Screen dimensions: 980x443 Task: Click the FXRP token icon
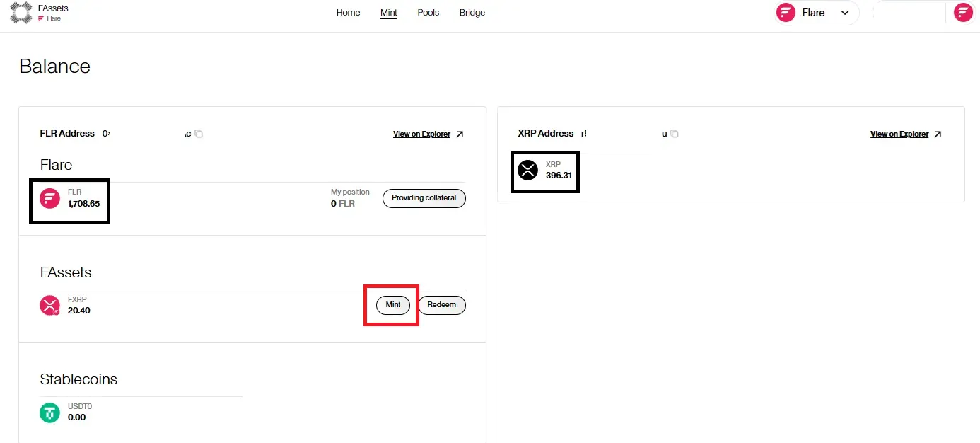point(49,306)
